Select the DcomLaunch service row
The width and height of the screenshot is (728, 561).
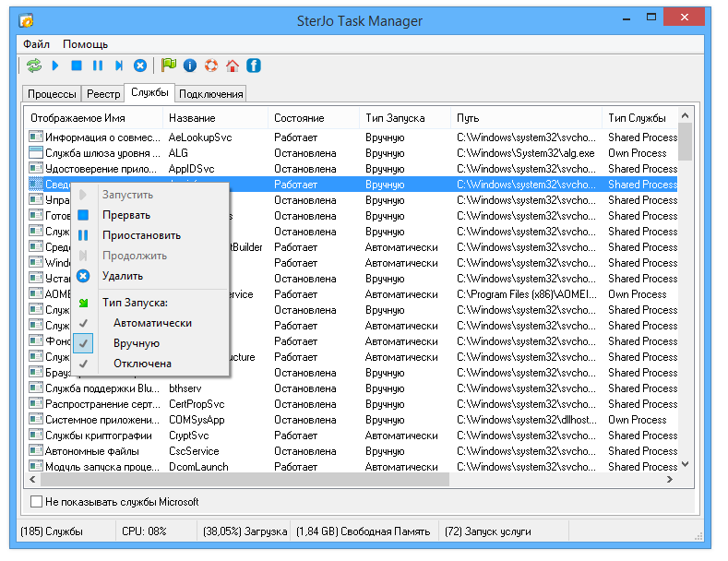352,466
